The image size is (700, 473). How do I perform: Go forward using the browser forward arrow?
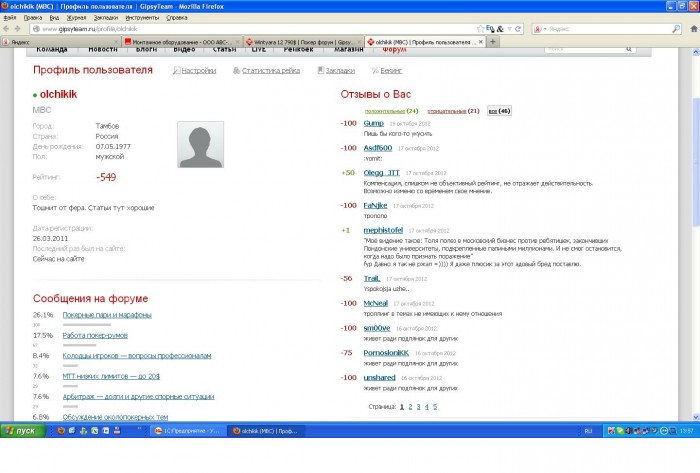(17, 29)
